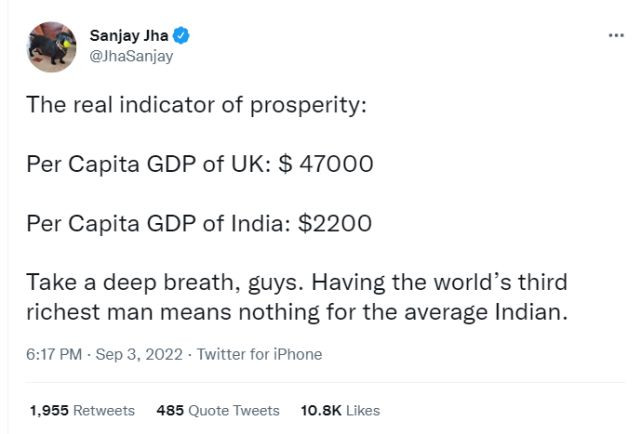This screenshot has height=434, width=641.
Task: Visit the @JhaSanjay handle
Action: (x=131, y=56)
